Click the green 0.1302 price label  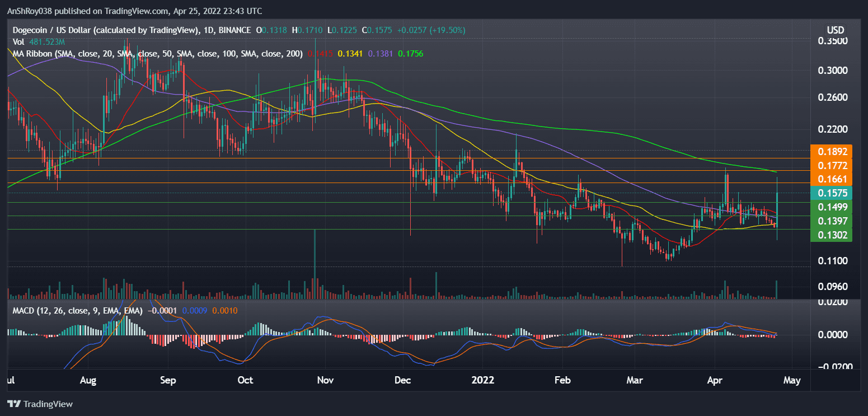tap(832, 235)
